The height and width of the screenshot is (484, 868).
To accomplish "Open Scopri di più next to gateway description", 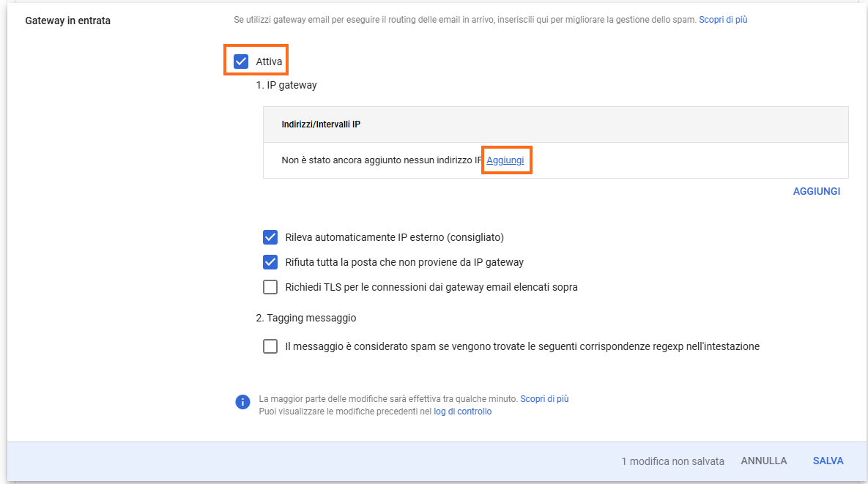I will (723, 20).
